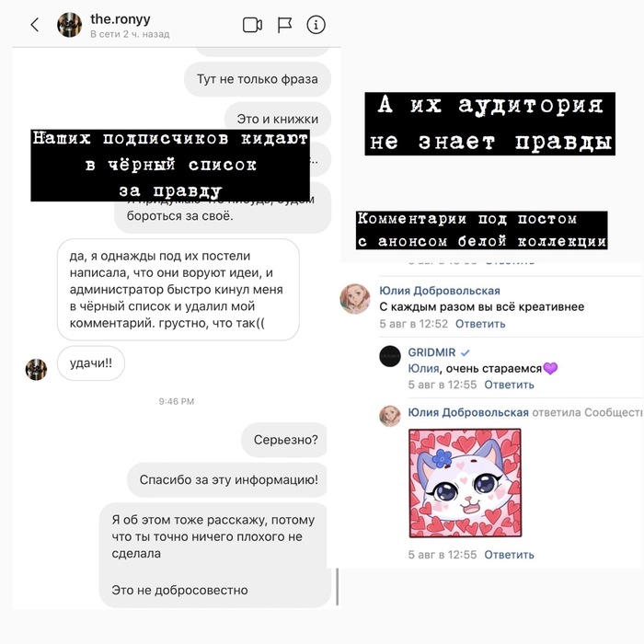Select the 'Серьезно?' message bubble
644x644 pixels.
(283, 440)
